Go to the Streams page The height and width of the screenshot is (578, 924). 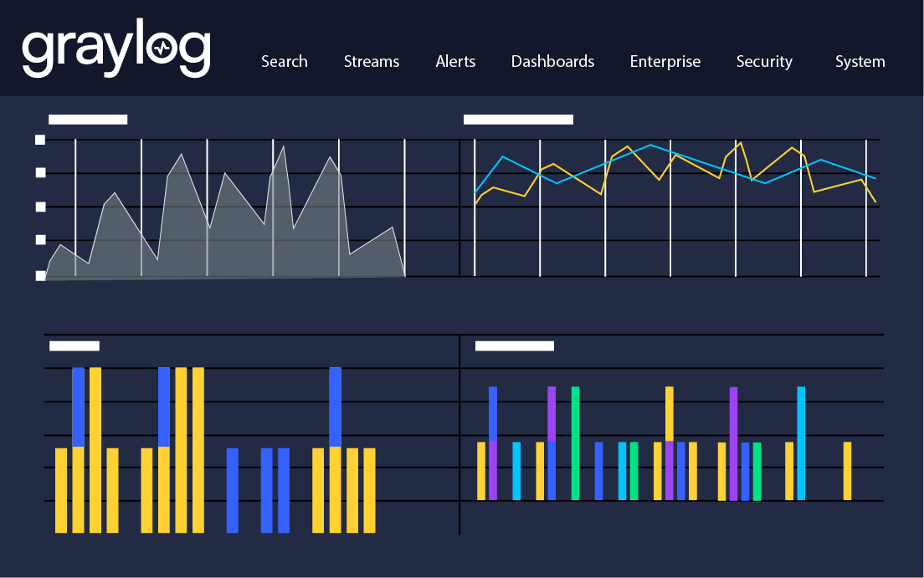coord(372,62)
